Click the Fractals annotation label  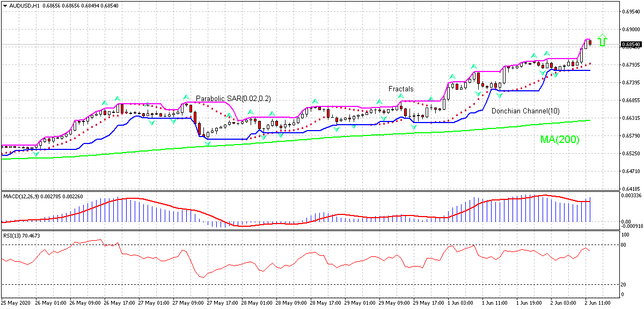[401, 89]
